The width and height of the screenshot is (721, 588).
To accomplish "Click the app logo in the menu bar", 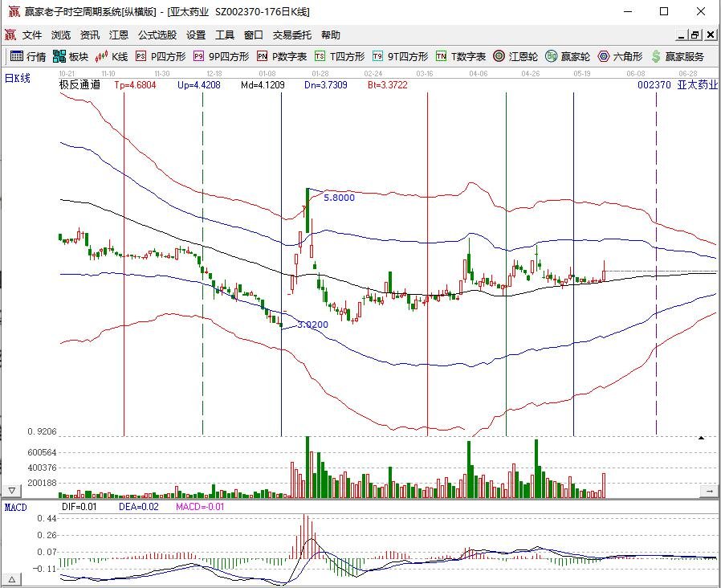I will [10, 35].
